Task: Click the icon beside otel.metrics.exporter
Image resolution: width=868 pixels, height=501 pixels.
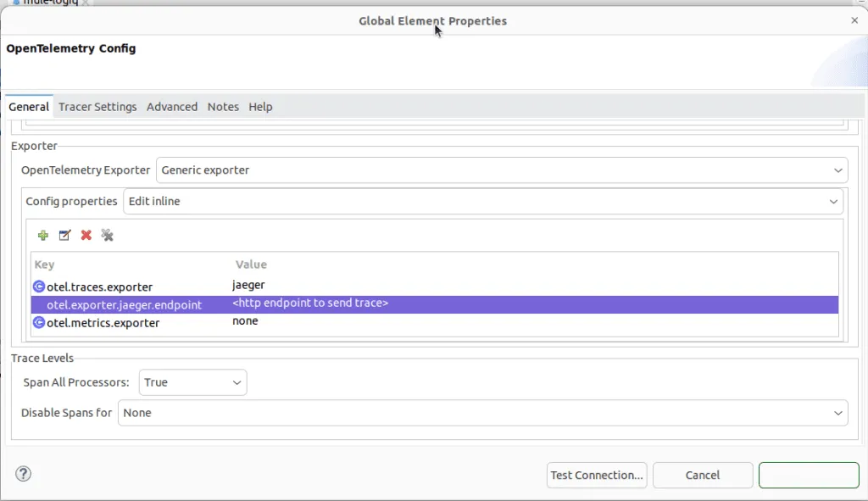Action: click(x=39, y=322)
